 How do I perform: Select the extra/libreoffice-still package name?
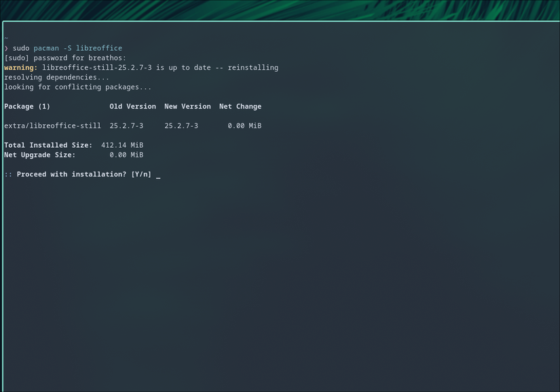point(52,125)
